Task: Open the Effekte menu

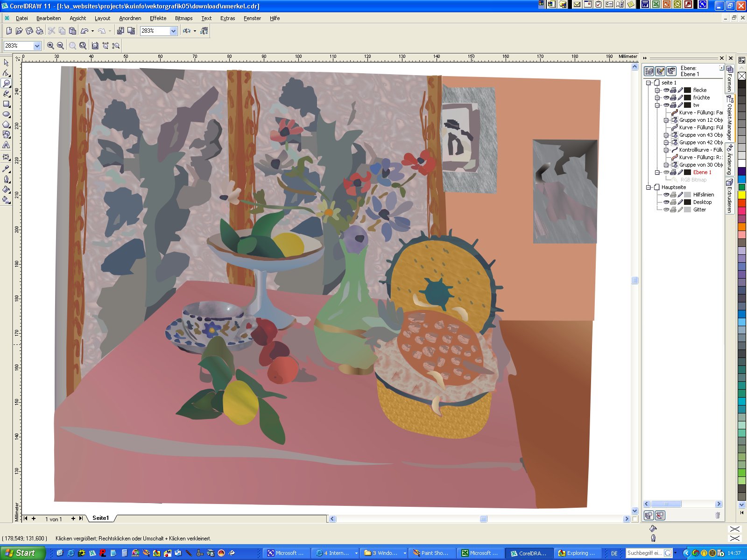Action: (158, 18)
